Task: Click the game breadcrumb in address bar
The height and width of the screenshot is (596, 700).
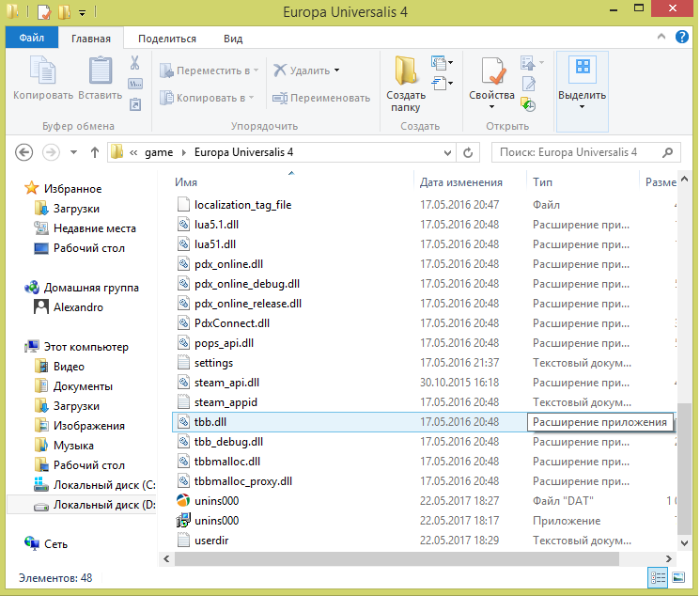Action: tap(159, 152)
